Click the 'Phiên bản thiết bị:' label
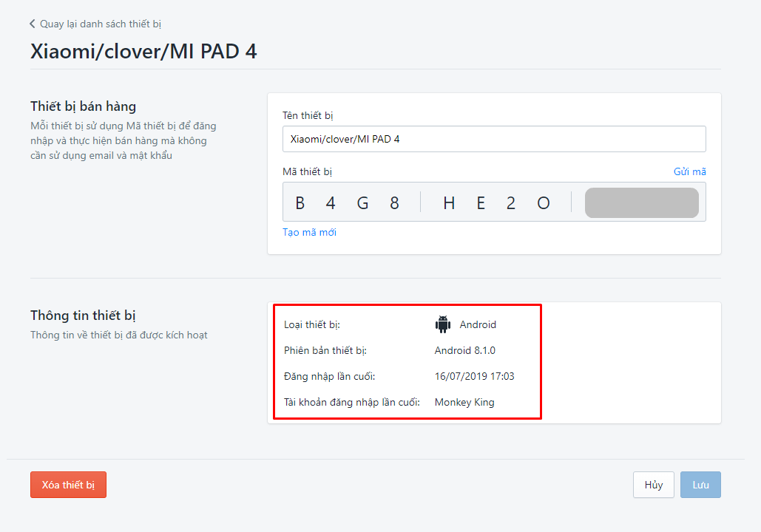This screenshot has width=761, height=532. point(325,350)
